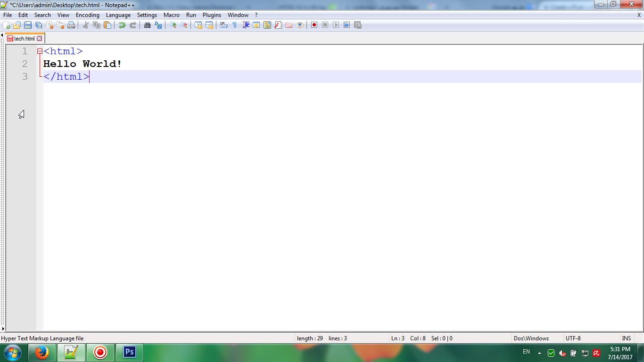
Task: Click the muted volume tray icon
Action: pos(562,353)
